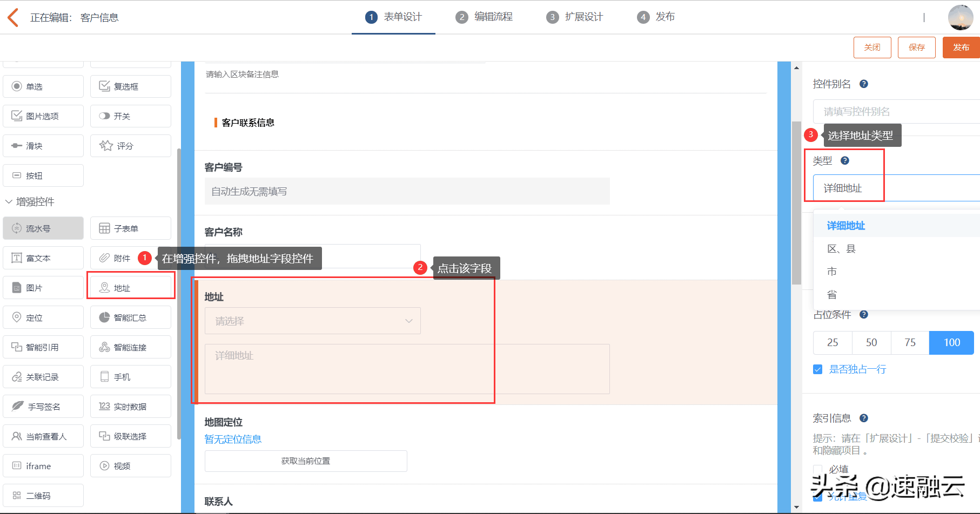This screenshot has width=980, height=514.
Task: Pick the 定位 location control
Action: click(43, 317)
